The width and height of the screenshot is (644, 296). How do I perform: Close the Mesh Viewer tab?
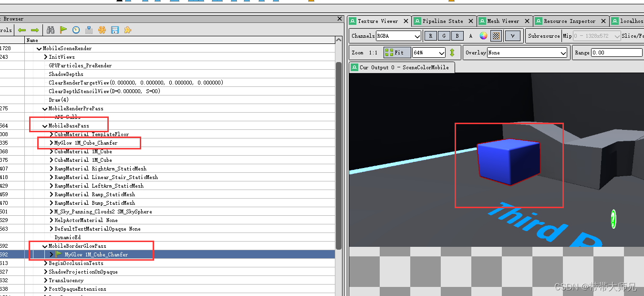pyautogui.click(x=527, y=21)
